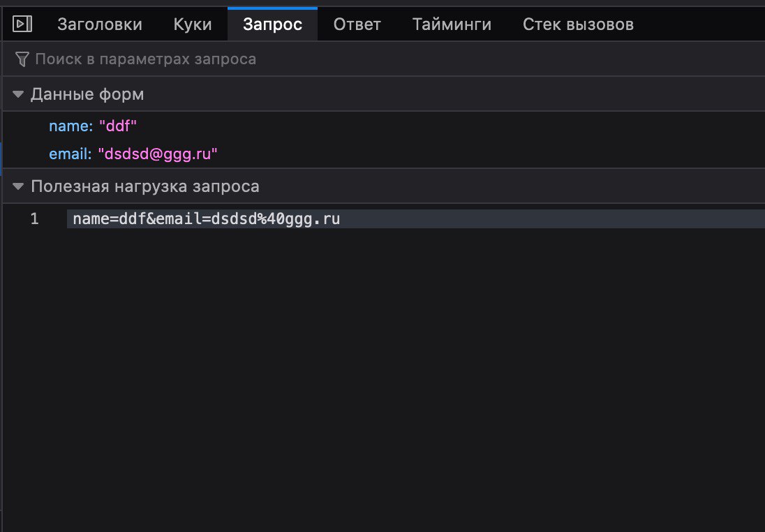Open the Ответ tab
765x532 pixels.
click(357, 24)
